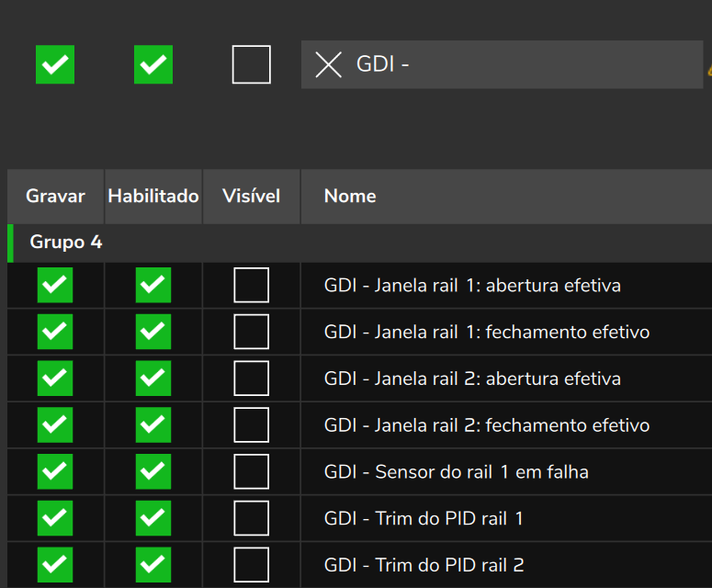This screenshot has height=588, width=712.
Task: Uncheck Gravar for Janela rail 2: abertura efetiva
Action: point(55,379)
